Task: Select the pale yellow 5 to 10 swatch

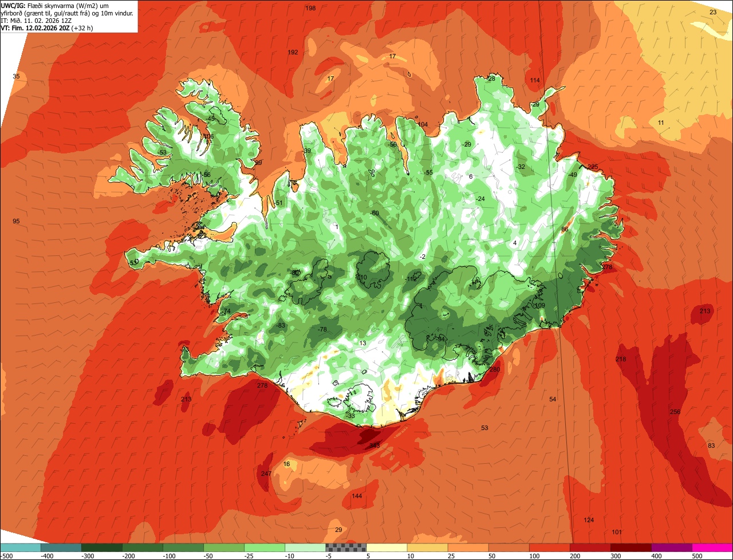Action: pyautogui.click(x=387, y=547)
